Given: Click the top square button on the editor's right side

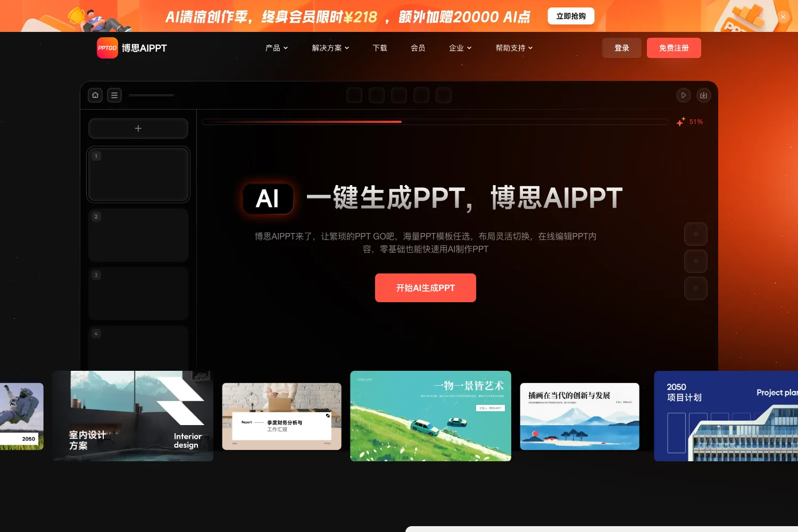Looking at the screenshot, I should click(x=695, y=234).
